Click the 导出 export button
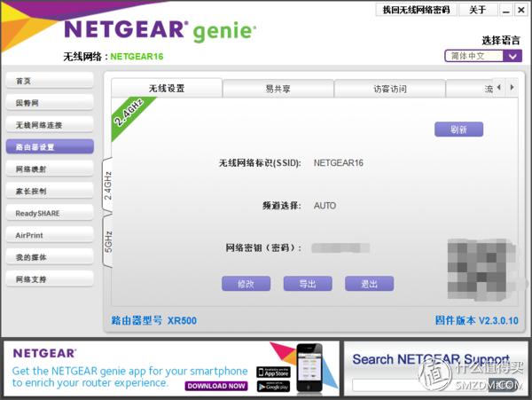The width and height of the screenshot is (532, 400). point(308,284)
